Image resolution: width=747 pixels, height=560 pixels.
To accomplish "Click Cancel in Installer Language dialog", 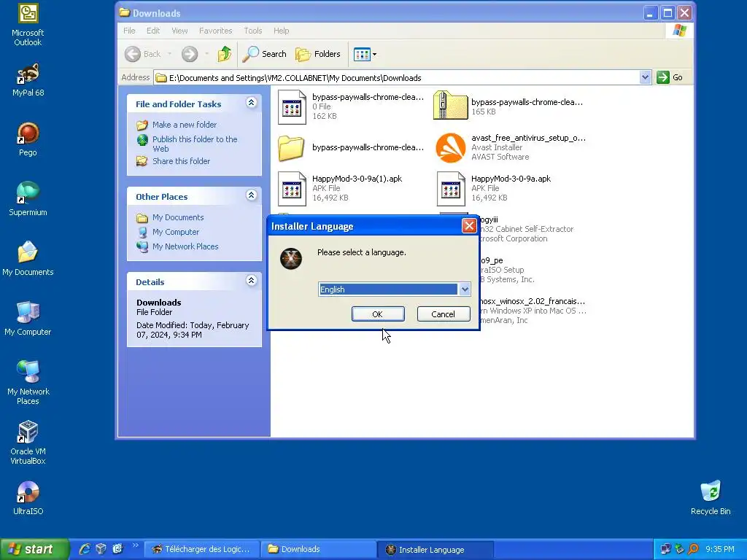I will (x=443, y=314).
